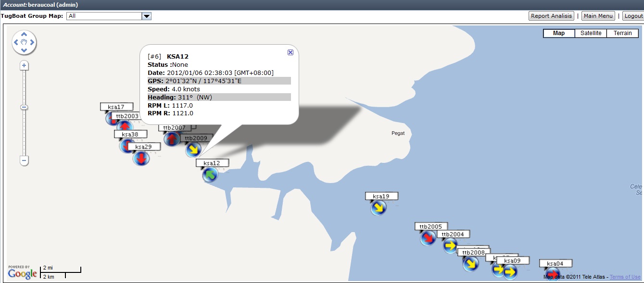The width and height of the screenshot is (644, 283).
Task: Open the TugBoat Group Map dropdown
Action: point(147,16)
